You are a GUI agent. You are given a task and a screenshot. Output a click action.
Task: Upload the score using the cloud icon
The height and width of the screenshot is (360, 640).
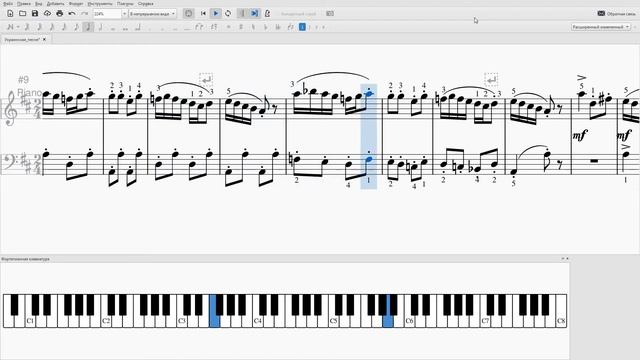pos(47,13)
